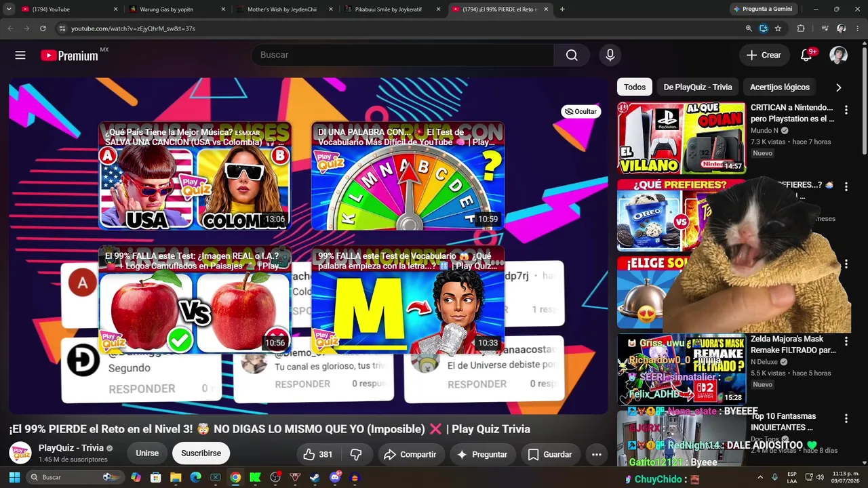
Task: Switch to Mother's Wish by JeydenChii tab
Action: [x=285, y=9]
